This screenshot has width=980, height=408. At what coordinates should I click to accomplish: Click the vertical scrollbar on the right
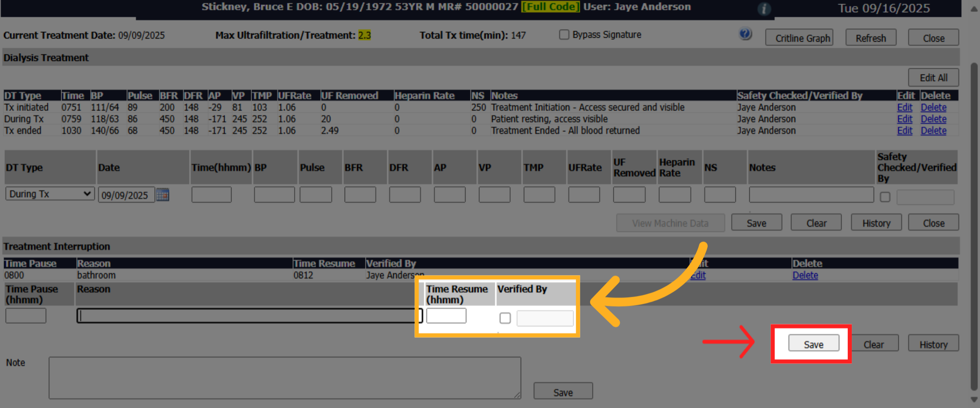(x=974, y=227)
